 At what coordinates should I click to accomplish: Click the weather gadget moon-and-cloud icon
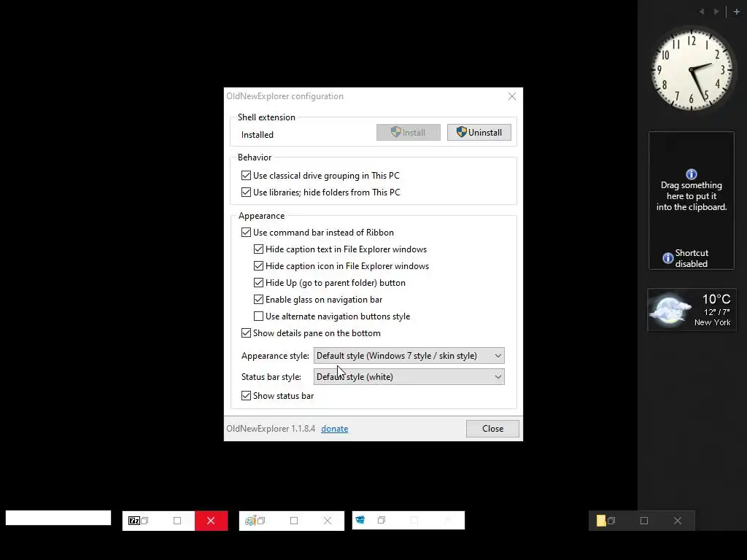670,311
